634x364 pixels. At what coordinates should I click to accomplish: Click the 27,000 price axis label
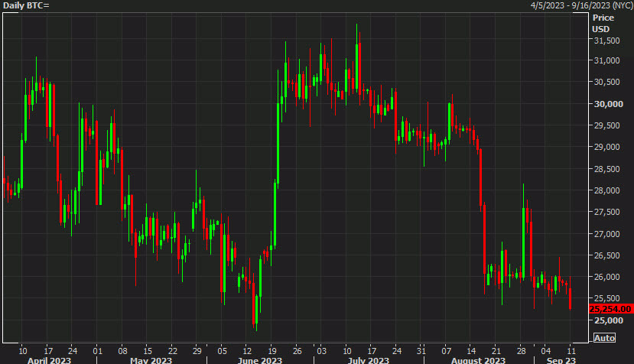(606, 234)
